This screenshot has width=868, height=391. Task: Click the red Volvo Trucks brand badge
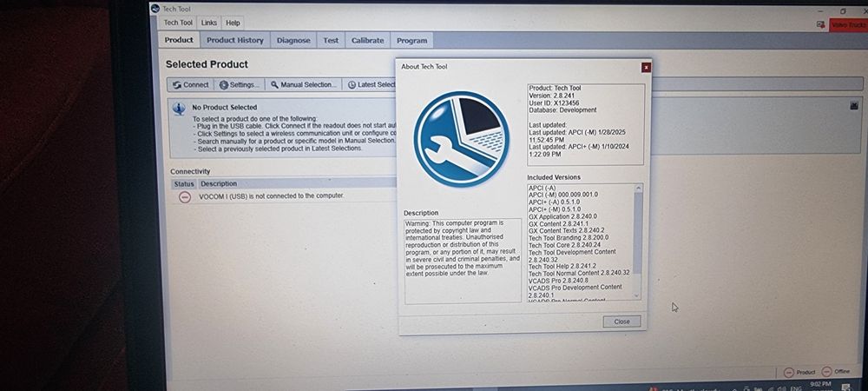tap(848, 25)
